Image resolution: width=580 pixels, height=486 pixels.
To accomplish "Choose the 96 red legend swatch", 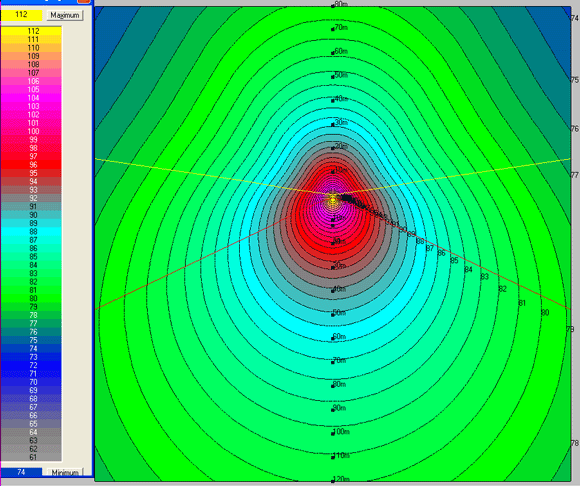I will coord(31,165).
